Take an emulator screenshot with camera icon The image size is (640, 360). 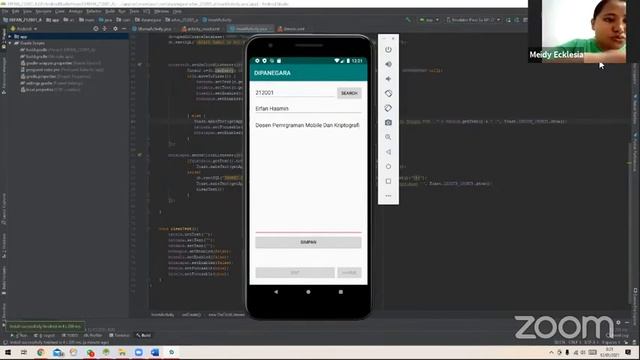[388, 122]
